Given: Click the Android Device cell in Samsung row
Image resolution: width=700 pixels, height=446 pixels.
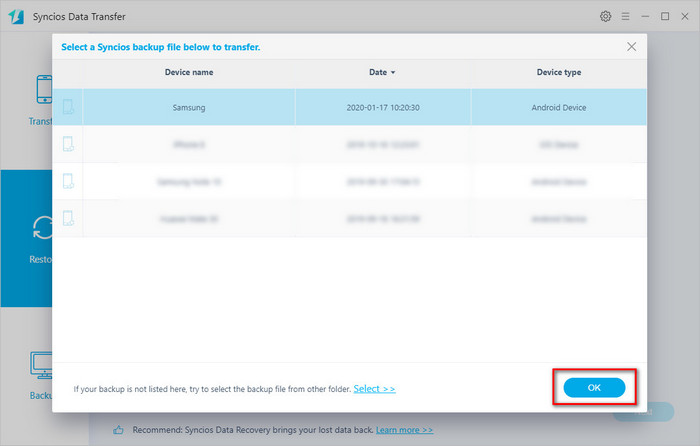Looking at the screenshot, I should (x=559, y=108).
